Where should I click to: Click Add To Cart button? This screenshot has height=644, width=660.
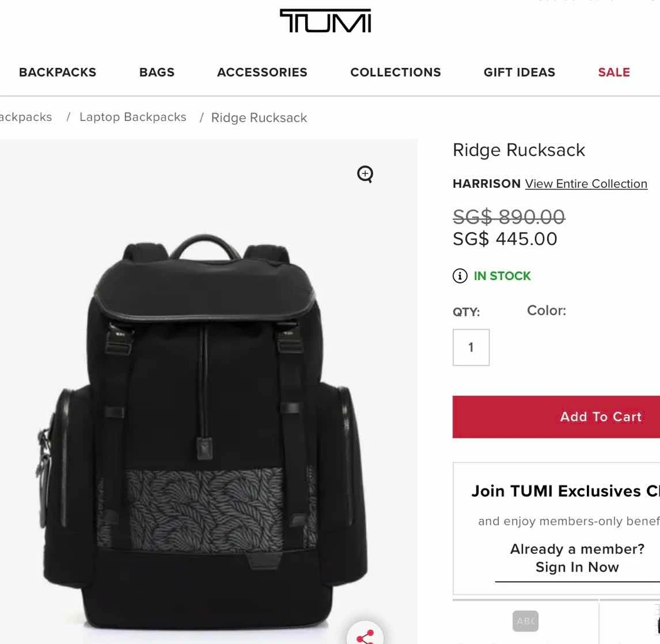(556, 416)
